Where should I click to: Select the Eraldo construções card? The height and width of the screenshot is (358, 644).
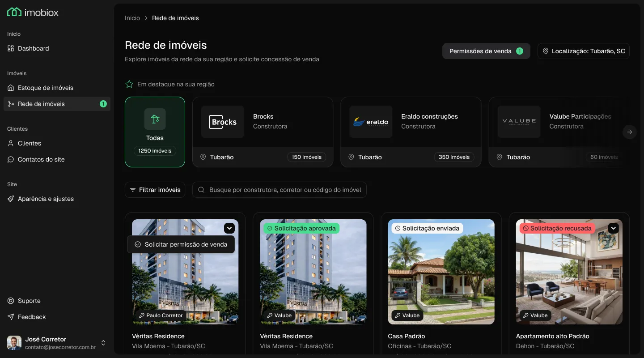click(411, 132)
